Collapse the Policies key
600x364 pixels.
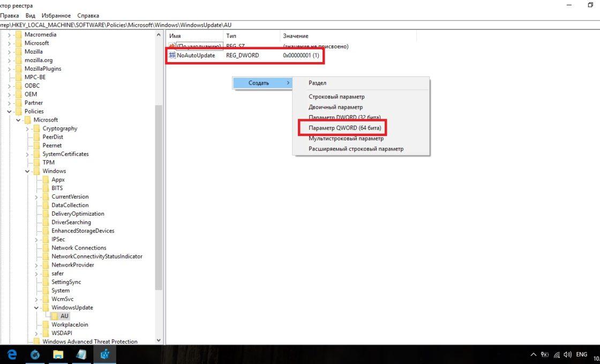click(9, 111)
